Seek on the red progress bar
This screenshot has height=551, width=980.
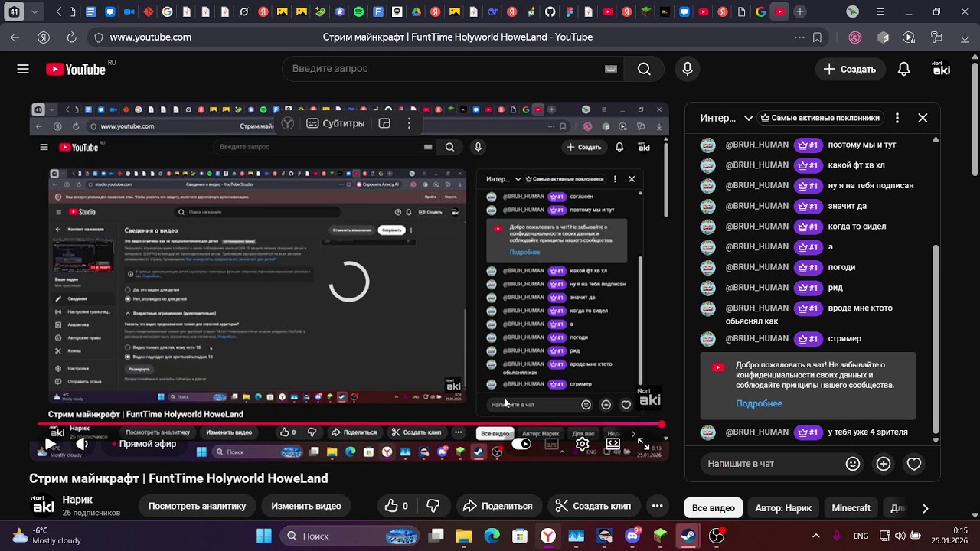pyautogui.click(x=348, y=425)
